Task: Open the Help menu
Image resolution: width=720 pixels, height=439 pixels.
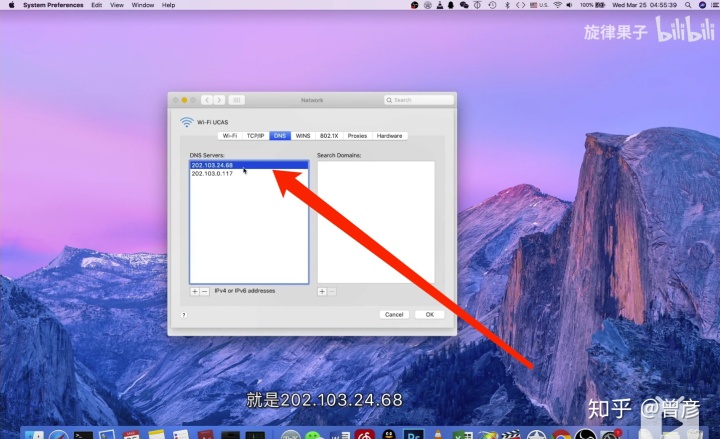Action: point(169,5)
